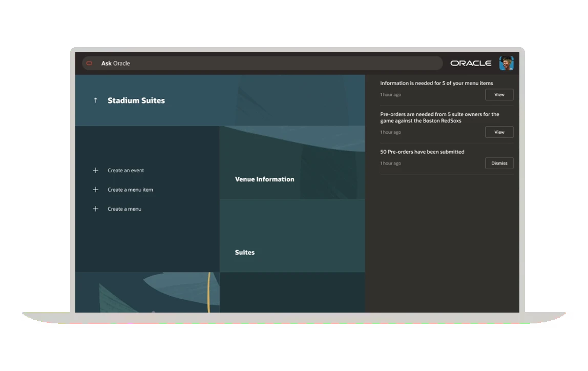
Task: Select the plus icon next to Create a menu
Action: coord(95,209)
